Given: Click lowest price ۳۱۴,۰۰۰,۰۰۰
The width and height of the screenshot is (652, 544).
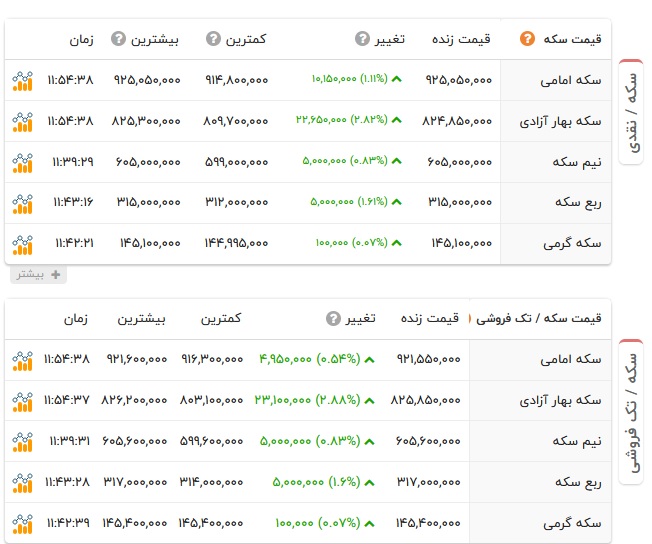Looking at the screenshot, I should 211,482.
